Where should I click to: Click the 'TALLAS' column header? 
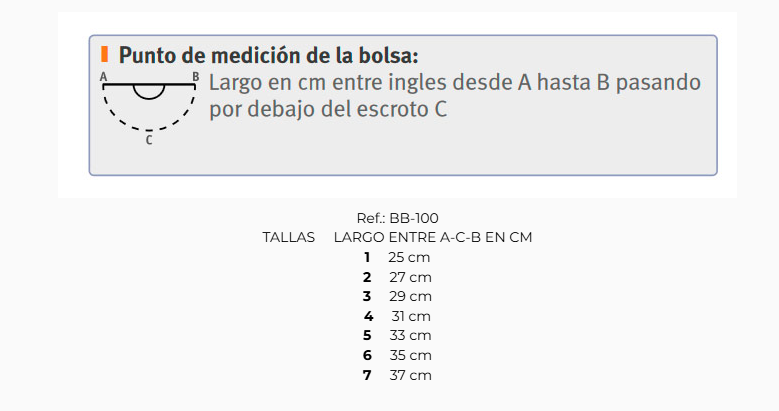(x=289, y=238)
